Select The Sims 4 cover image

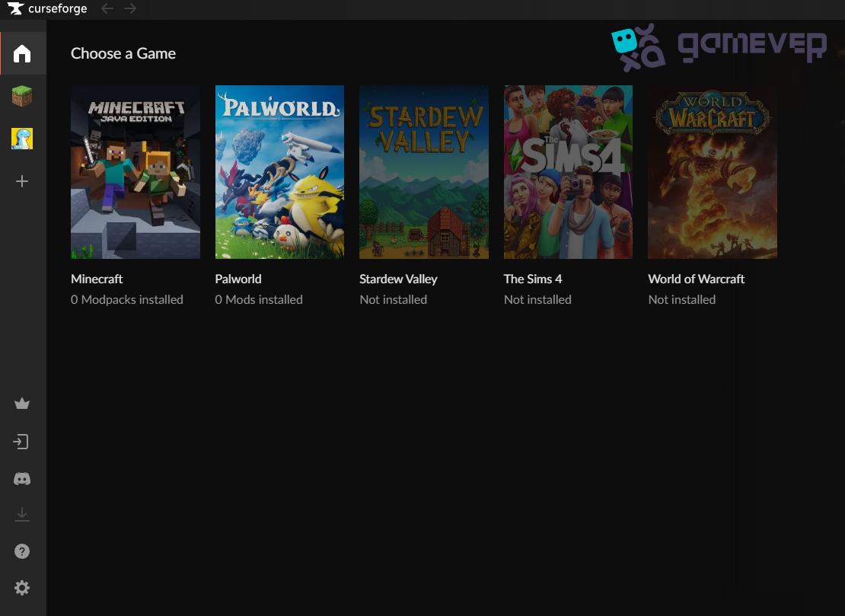(568, 171)
